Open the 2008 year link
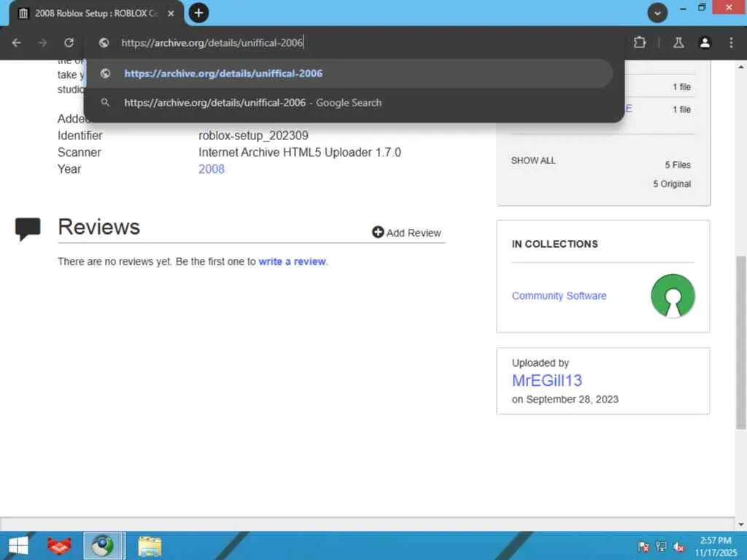 tap(212, 169)
